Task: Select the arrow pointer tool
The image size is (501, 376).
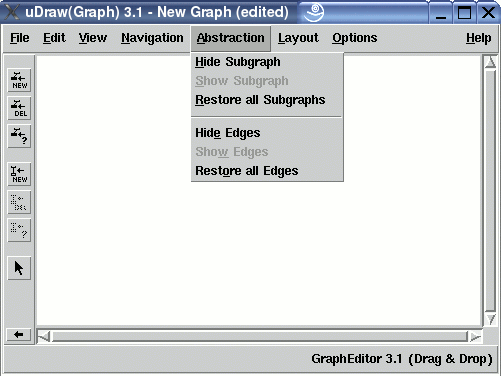Action: tap(19, 268)
